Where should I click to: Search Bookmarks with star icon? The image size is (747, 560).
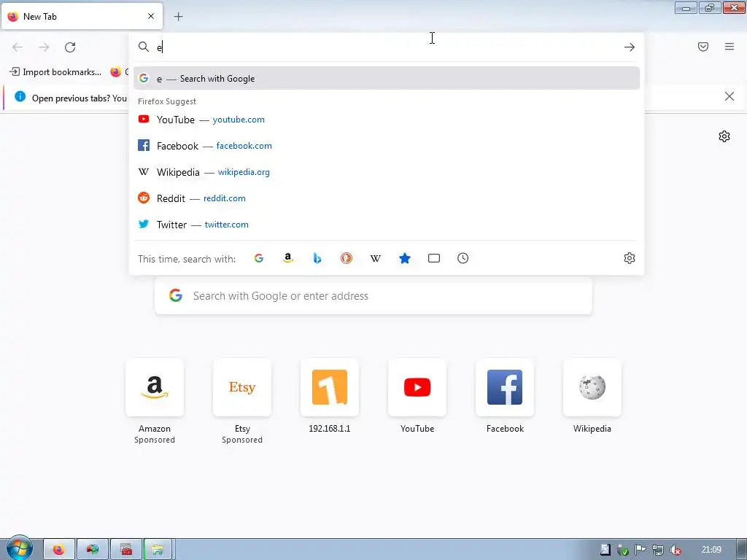(404, 258)
